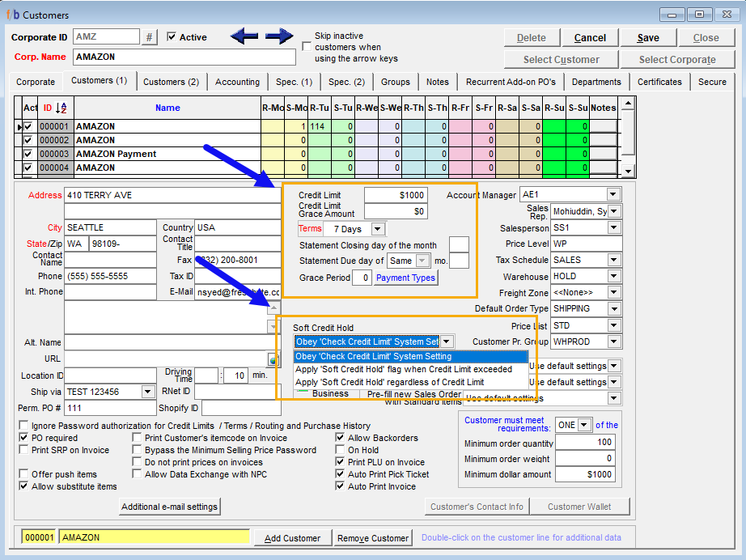Switch to the Accounting tab
746x560 pixels.
[x=237, y=82]
